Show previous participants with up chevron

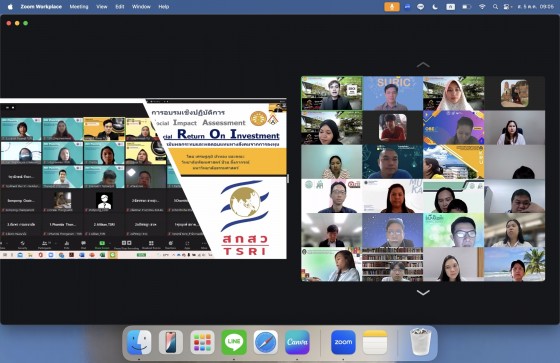[423, 65]
